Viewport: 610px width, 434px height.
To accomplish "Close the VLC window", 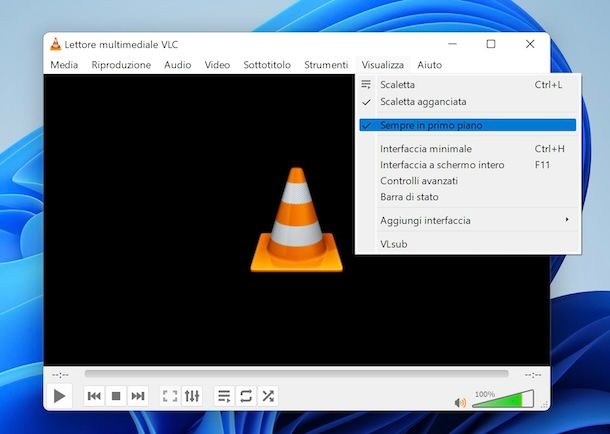I will click(530, 44).
